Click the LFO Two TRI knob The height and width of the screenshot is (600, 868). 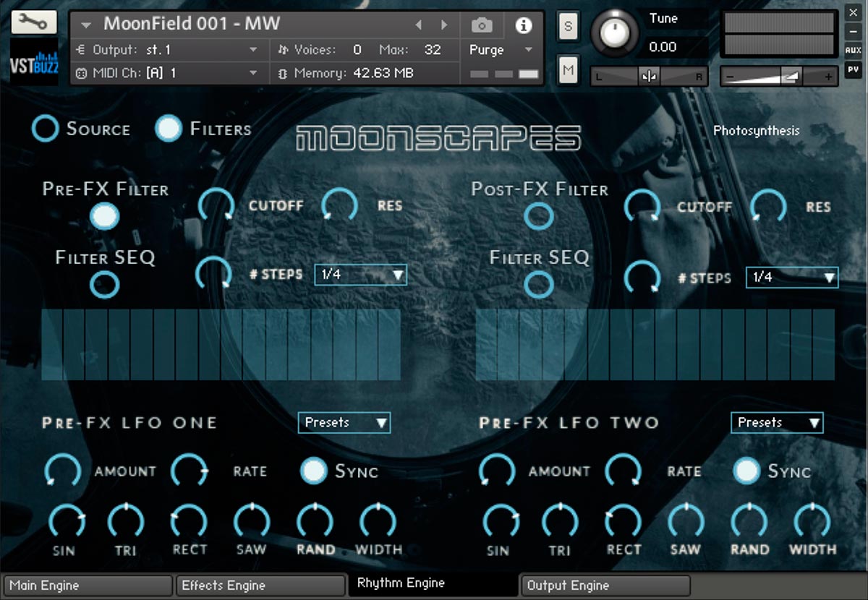coord(560,522)
